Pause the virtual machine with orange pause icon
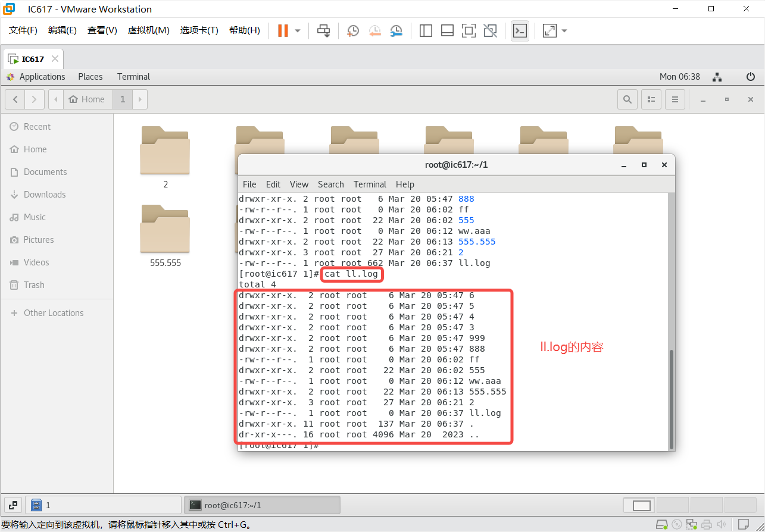The width and height of the screenshot is (765, 532). pos(283,30)
